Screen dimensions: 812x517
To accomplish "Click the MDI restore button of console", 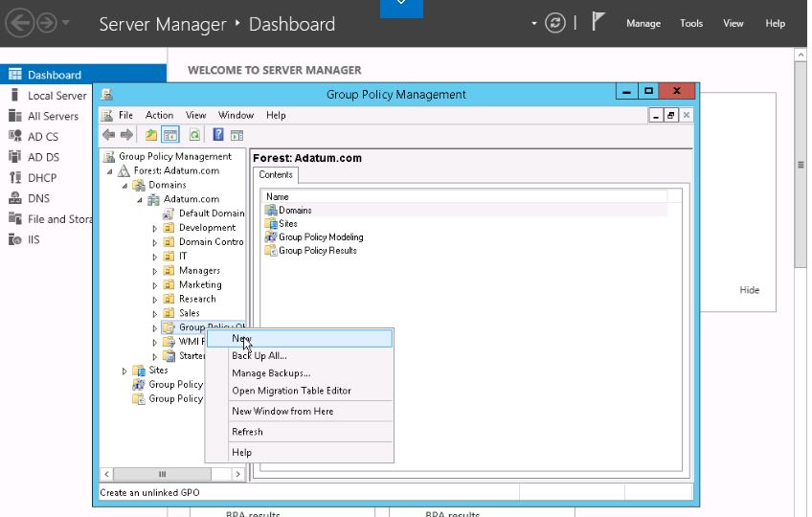I will (x=670, y=115).
